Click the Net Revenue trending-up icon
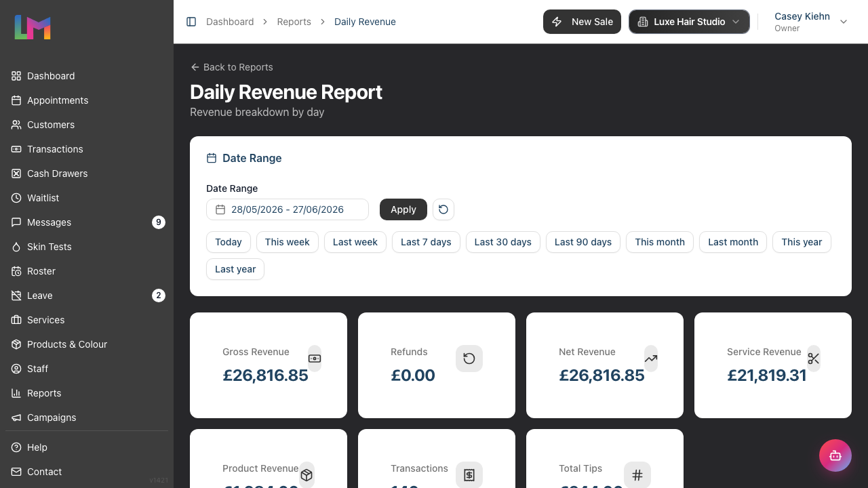Screen dimensions: 868x488 coord(651,359)
